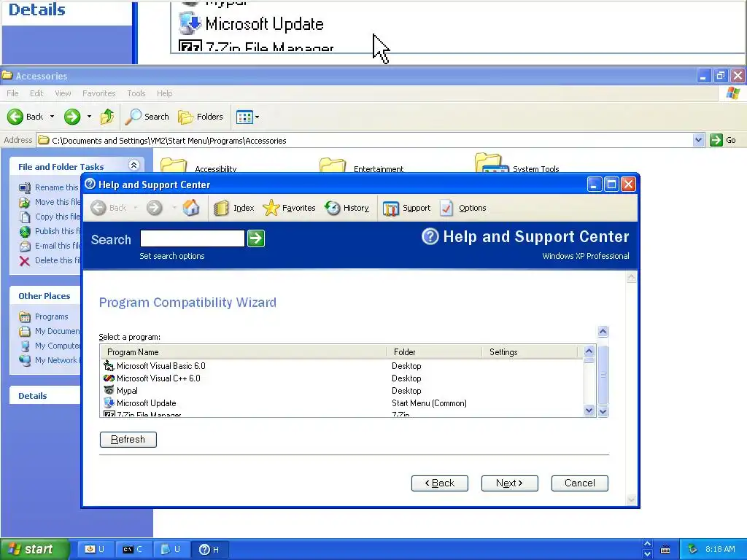Open My Documents in Other Places
This screenshot has width=747, height=560.
[x=50, y=331]
